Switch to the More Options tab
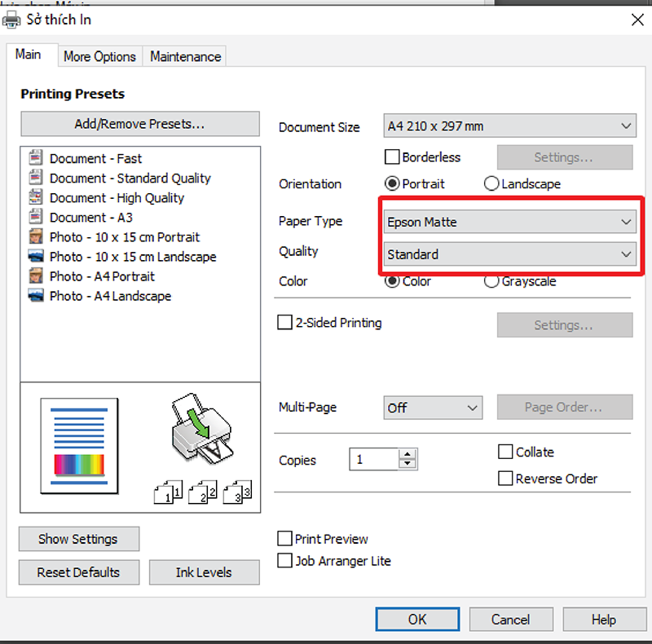This screenshot has width=652, height=644. [99, 56]
